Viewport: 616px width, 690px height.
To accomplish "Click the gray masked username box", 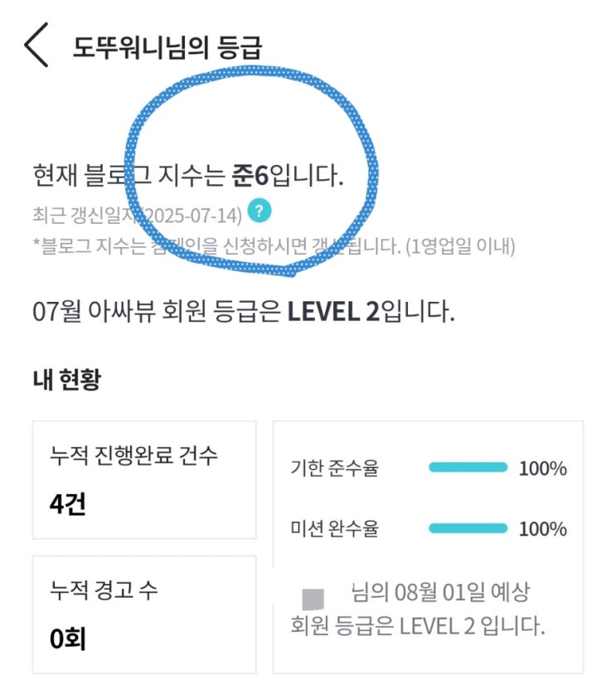I will 313,597.
